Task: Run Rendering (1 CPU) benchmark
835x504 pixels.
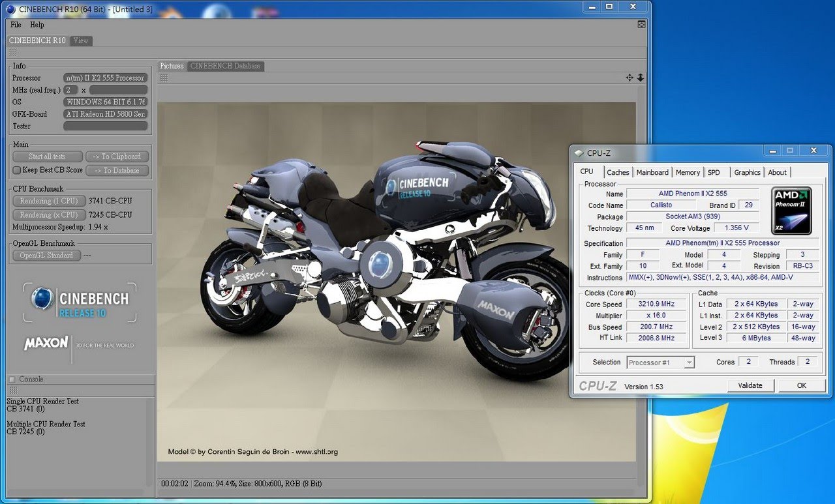Action: [48, 201]
